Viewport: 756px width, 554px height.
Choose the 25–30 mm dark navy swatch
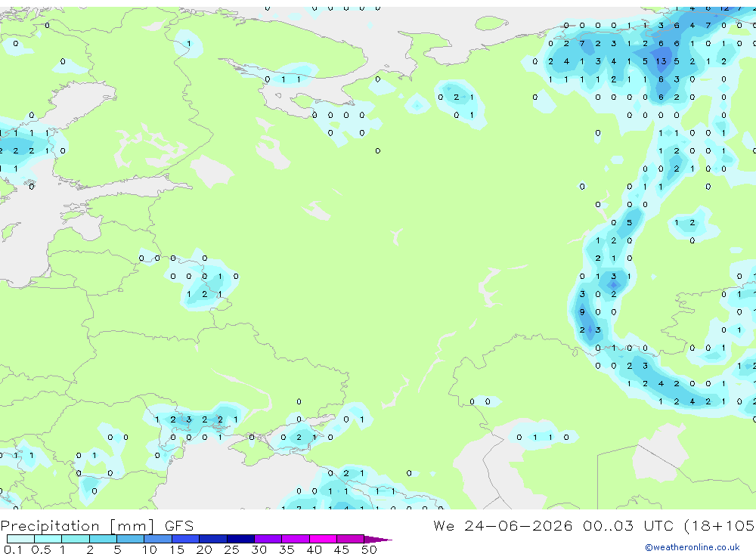point(240,539)
